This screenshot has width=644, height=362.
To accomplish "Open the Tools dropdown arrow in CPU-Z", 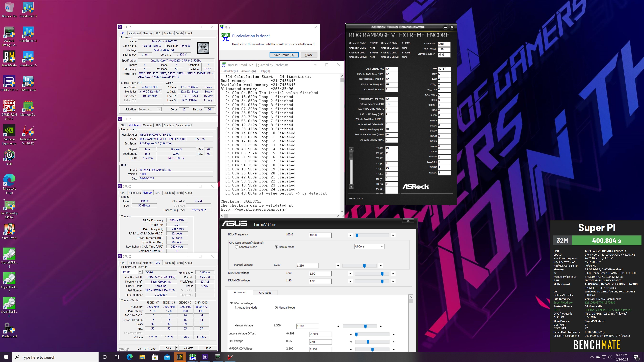I will pyautogui.click(x=177, y=348).
